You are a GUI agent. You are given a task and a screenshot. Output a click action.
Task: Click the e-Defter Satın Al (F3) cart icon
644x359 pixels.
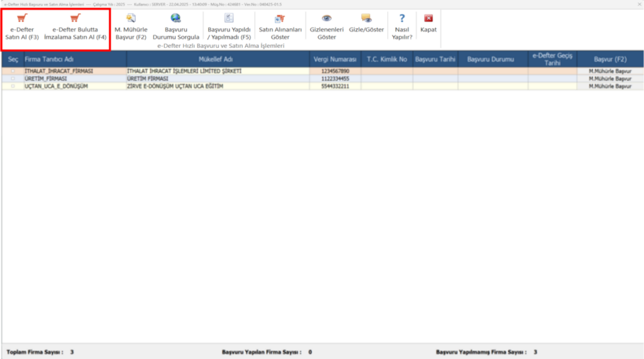(22, 18)
